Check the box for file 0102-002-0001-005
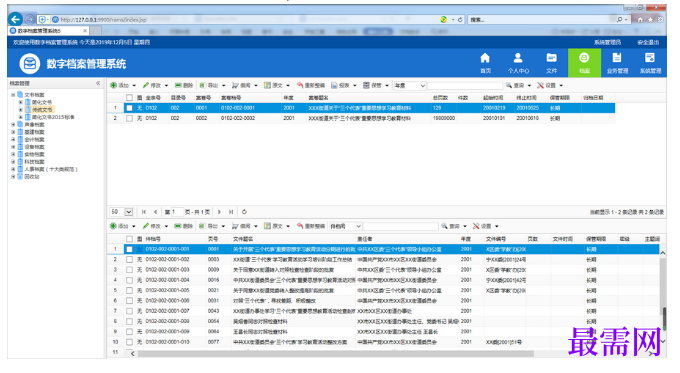 129,291
